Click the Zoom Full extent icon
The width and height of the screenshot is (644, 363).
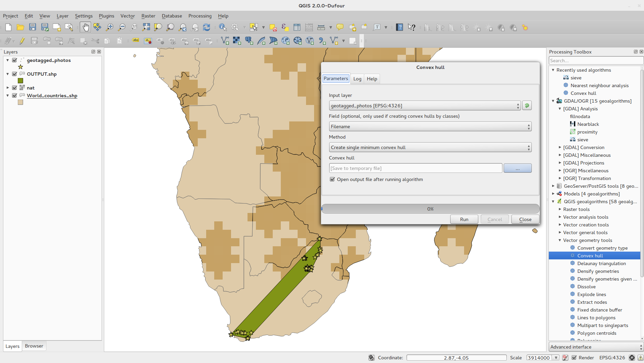click(x=146, y=27)
